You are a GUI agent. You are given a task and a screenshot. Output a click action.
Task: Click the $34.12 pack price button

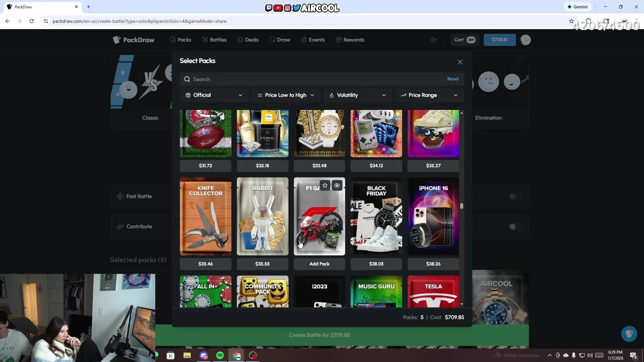click(376, 165)
